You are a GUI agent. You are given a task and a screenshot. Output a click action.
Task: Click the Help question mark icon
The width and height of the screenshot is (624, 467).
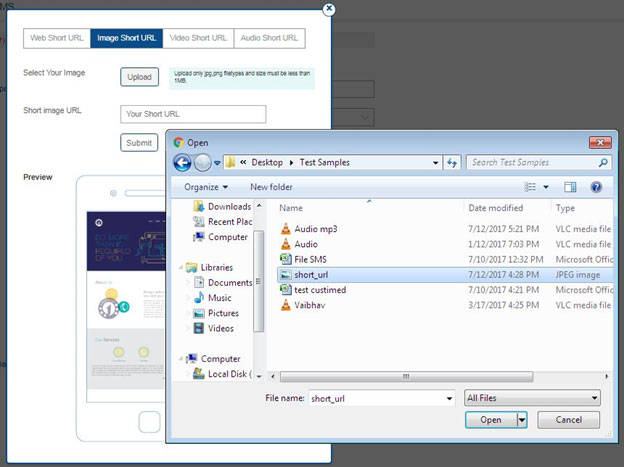click(596, 187)
